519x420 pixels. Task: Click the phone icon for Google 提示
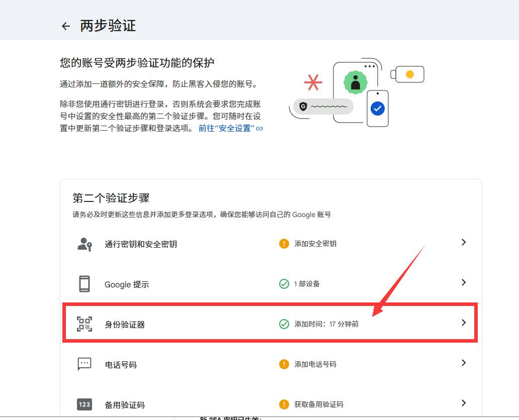84,284
